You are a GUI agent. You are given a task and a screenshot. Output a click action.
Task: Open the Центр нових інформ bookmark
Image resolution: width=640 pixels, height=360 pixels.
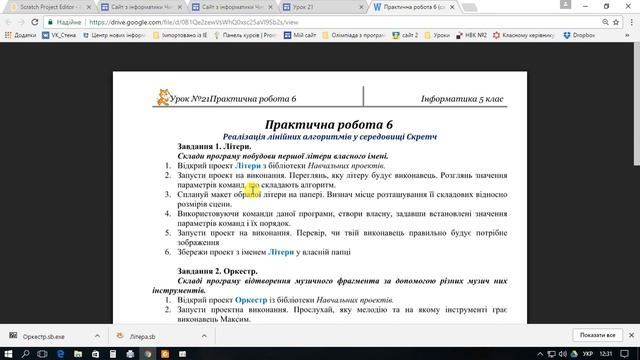tap(114, 36)
